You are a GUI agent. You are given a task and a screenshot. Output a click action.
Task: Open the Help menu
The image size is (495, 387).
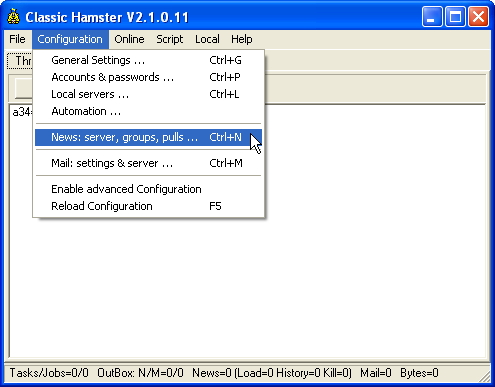point(242,39)
